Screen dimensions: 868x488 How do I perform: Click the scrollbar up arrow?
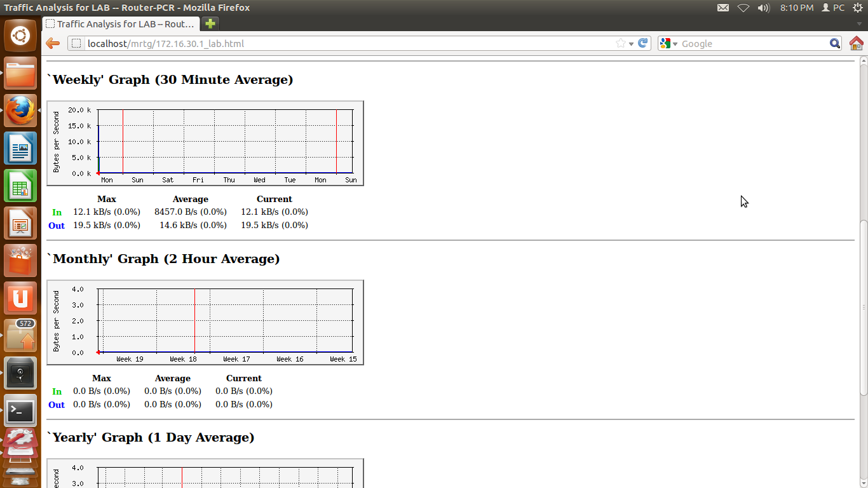pos(864,61)
